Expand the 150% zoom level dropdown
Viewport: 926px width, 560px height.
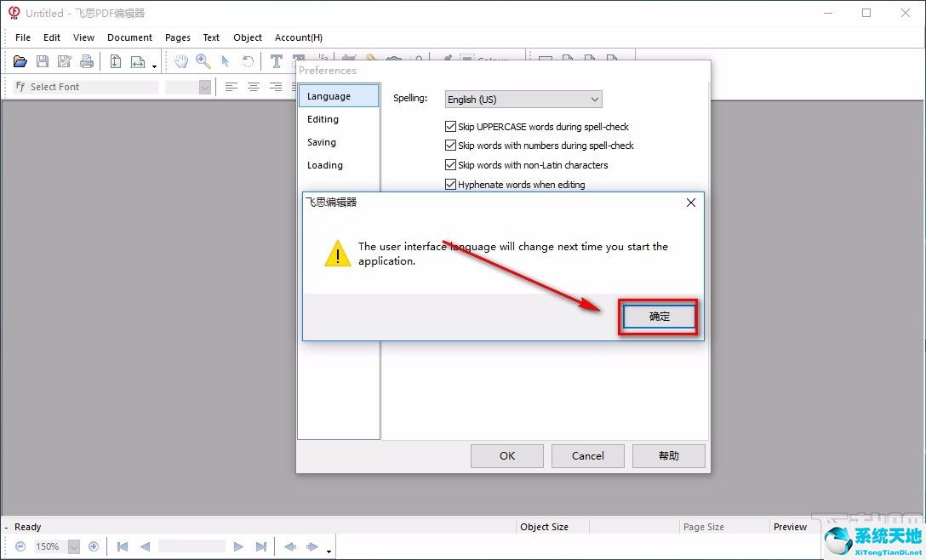click(x=73, y=546)
